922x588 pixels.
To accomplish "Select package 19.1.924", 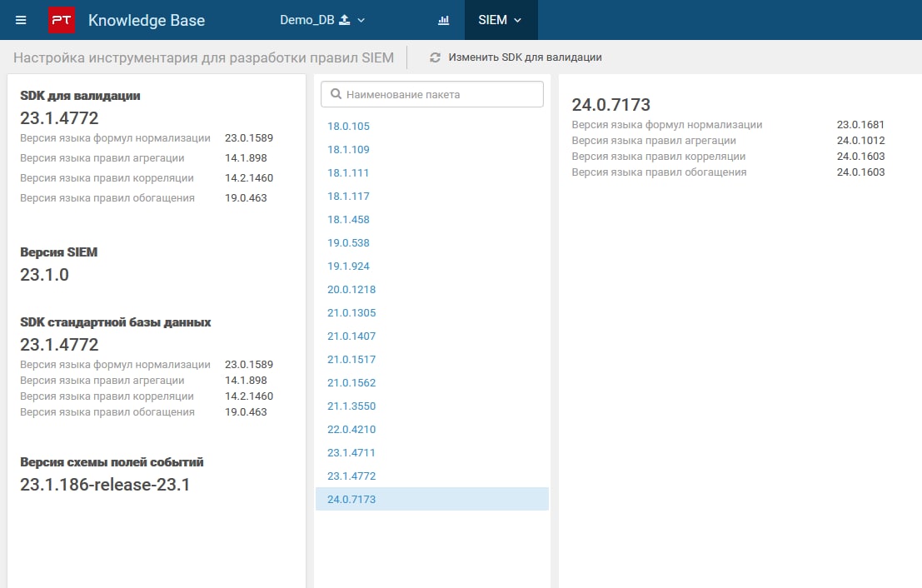I will pos(349,267).
